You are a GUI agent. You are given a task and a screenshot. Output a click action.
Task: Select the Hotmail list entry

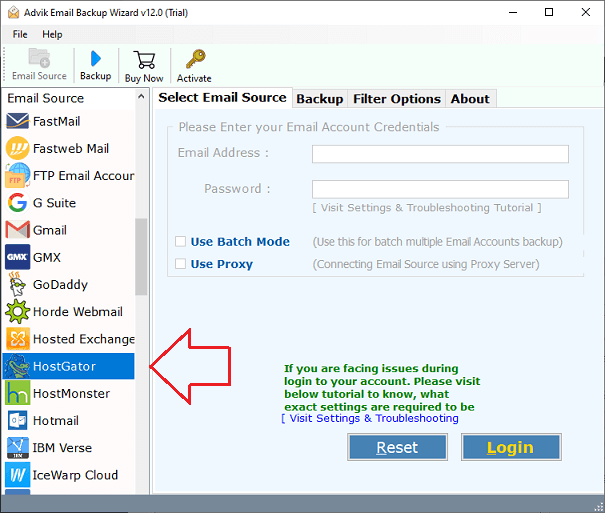[69, 420]
